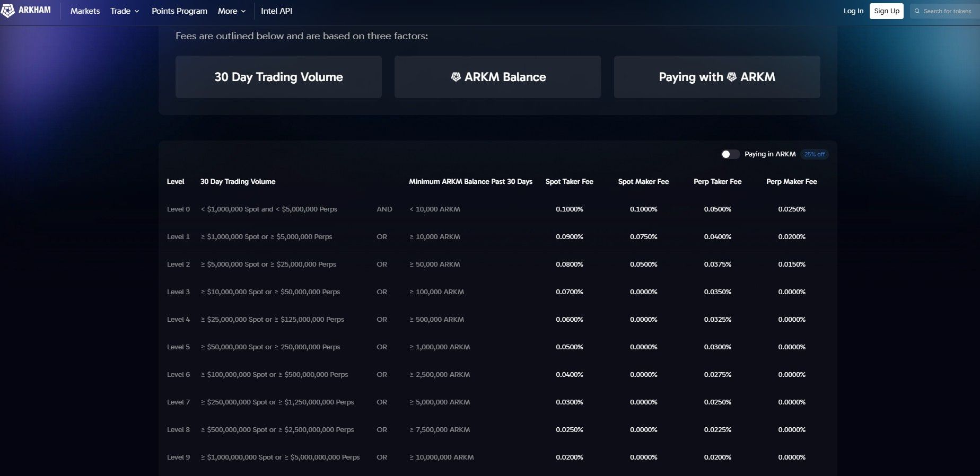Click the 25% off badge
The width and height of the screenshot is (980, 476).
(814, 154)
